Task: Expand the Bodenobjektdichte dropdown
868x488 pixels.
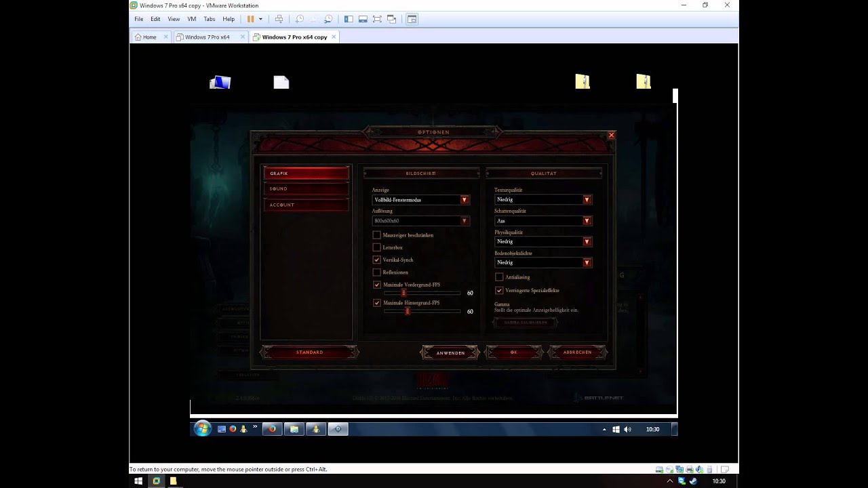Action: point(543,263)
